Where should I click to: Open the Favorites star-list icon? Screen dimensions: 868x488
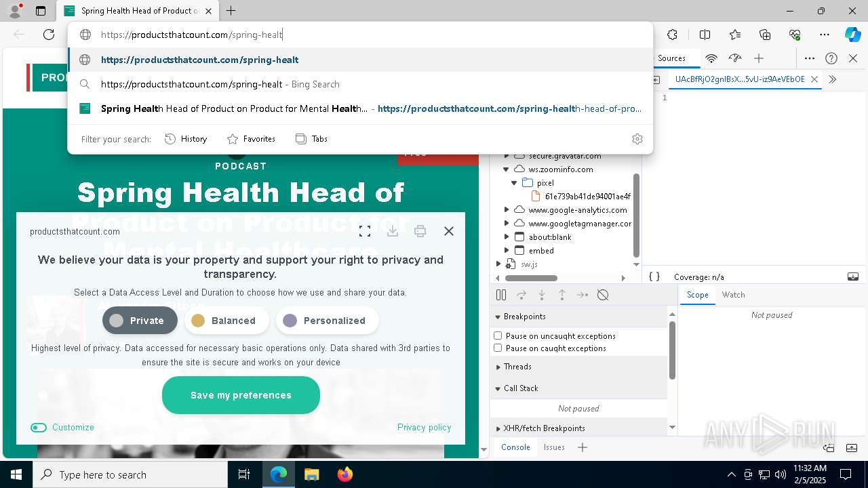(x=735, y=35)
